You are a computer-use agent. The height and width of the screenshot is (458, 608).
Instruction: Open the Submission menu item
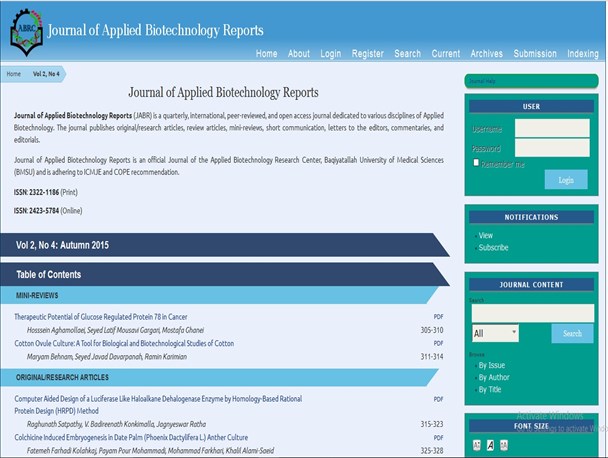point(535,54)
